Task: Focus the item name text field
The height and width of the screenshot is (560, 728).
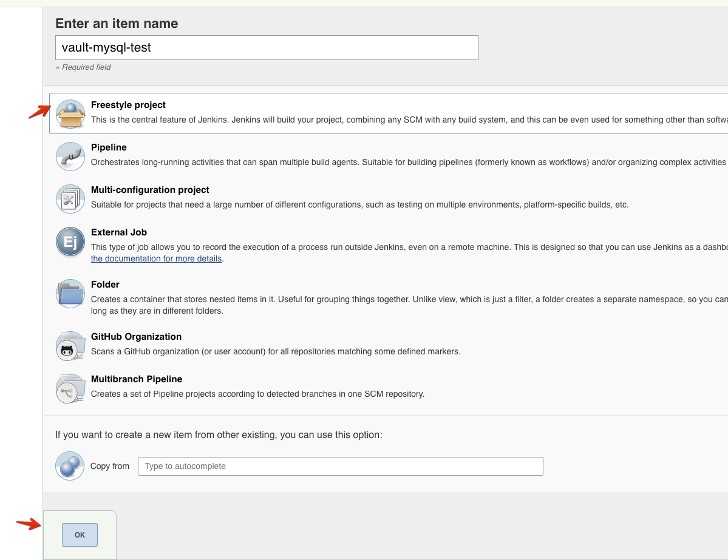Action: tap(267, 47)
